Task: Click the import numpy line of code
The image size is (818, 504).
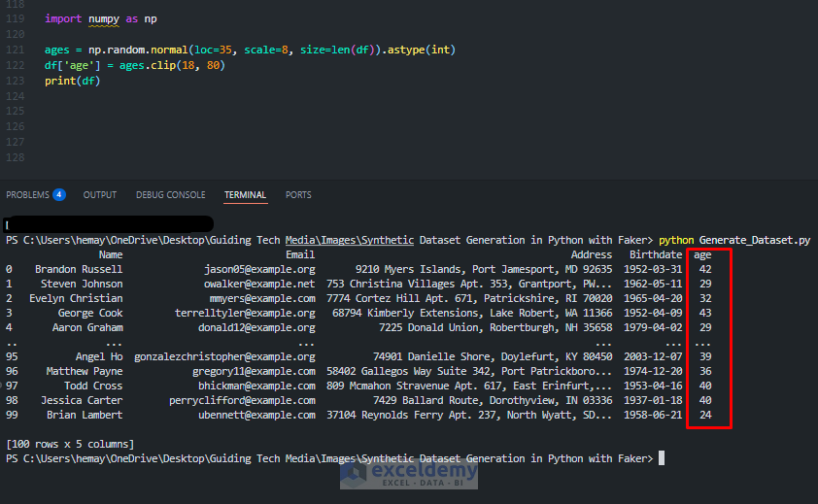Action: [101, 18]
